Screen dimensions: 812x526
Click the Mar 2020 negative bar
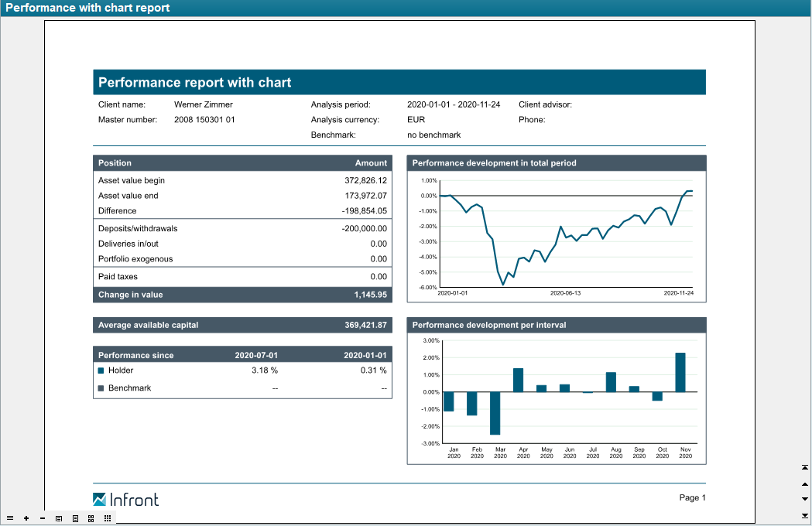pos(495,413)
